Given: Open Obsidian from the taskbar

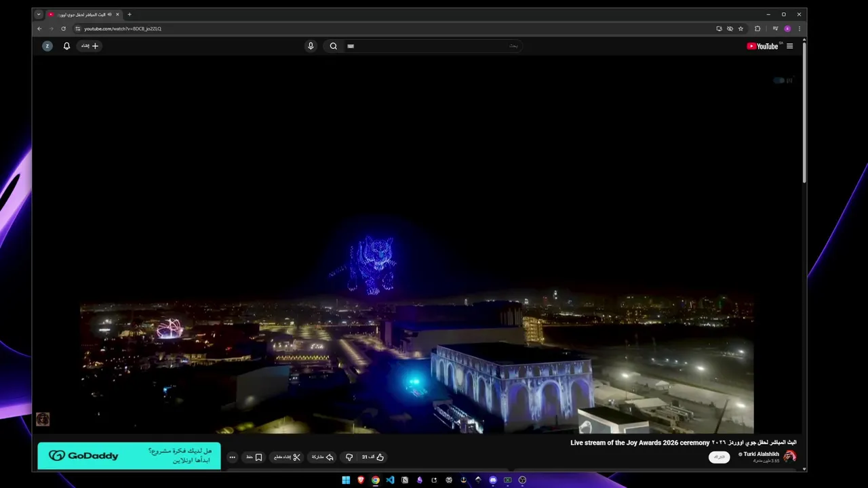Looking at the screenshot, I should click(420, 480).
